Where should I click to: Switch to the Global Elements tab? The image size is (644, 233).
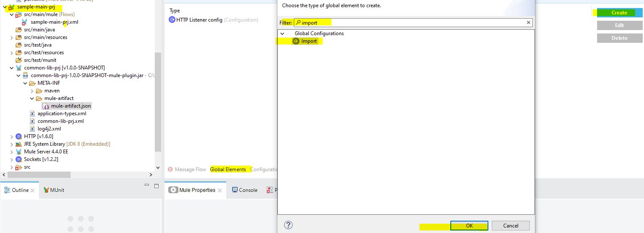228,169
